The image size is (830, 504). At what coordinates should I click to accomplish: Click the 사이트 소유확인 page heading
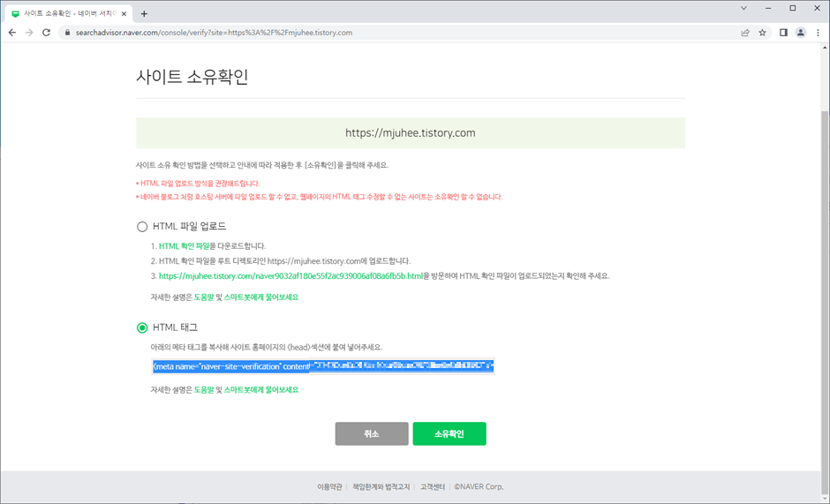click(x=192, y=78)
